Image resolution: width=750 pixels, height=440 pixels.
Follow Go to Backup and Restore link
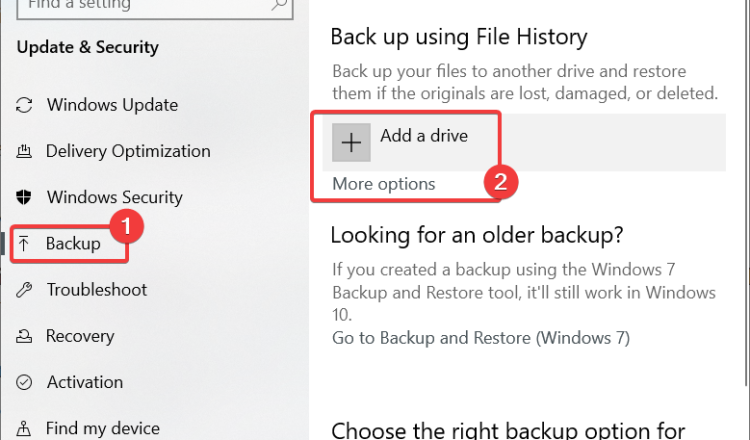pyautogui.click(x=480, y=338)
